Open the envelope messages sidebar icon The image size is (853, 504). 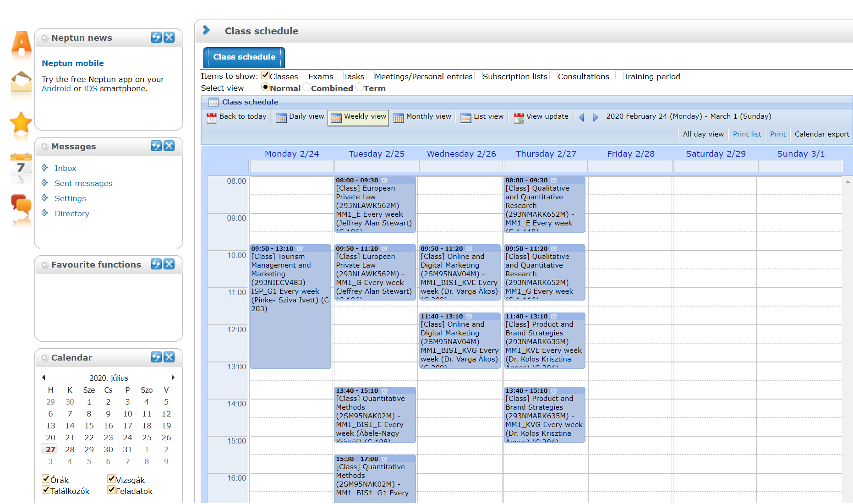(x=22, y=82)
